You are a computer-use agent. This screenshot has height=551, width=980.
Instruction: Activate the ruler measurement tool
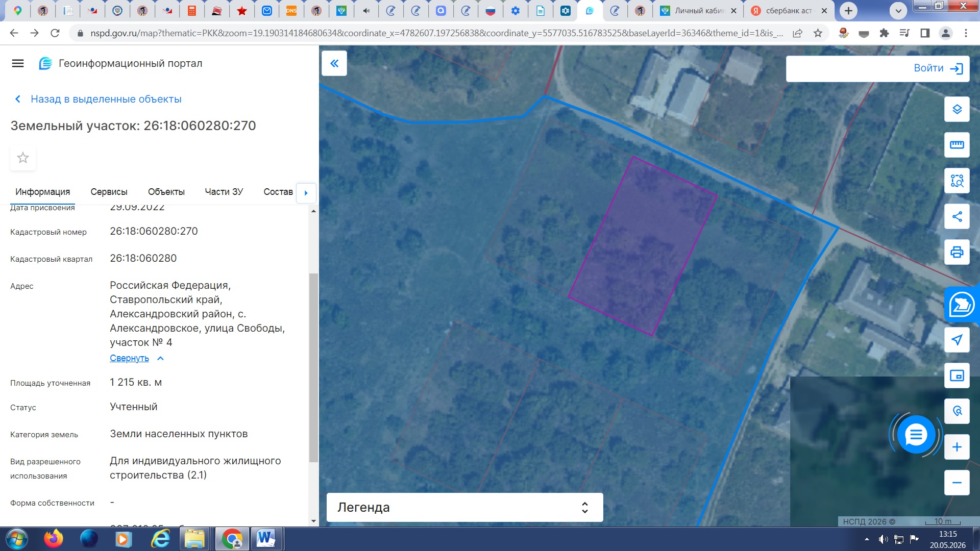[957, 145]
